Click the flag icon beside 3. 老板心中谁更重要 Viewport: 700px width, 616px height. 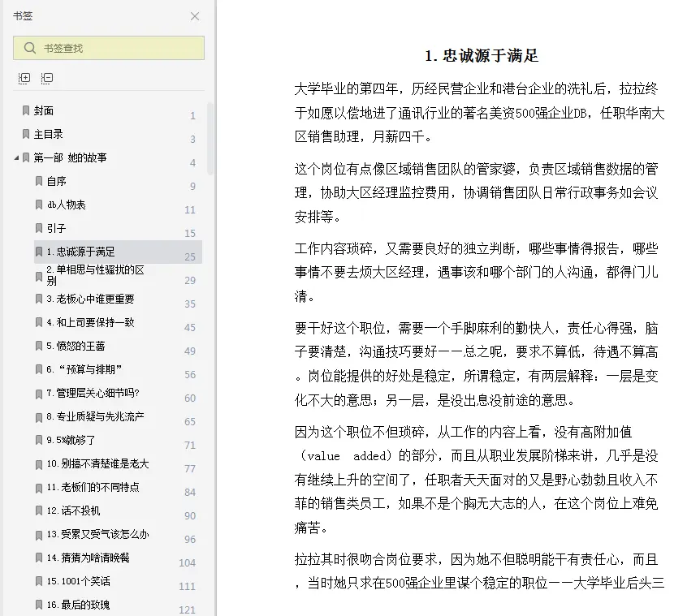click(x=39, y=299)
